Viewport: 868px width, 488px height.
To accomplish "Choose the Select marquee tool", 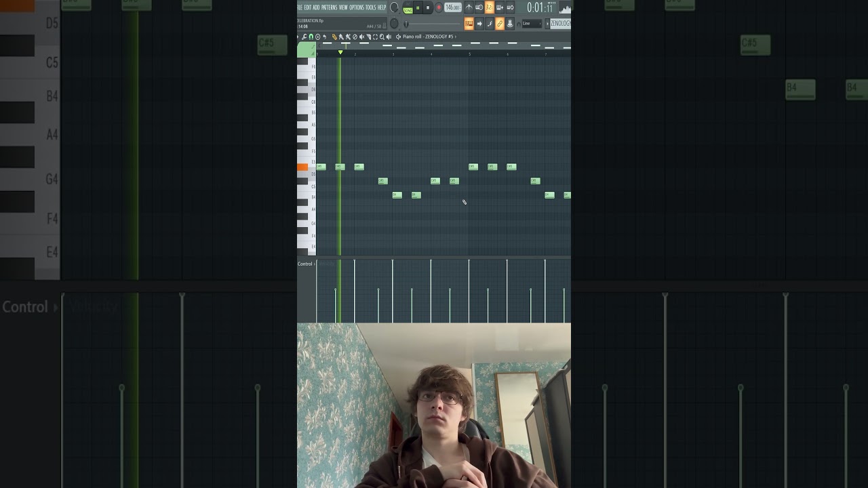I will coord(375,37).
